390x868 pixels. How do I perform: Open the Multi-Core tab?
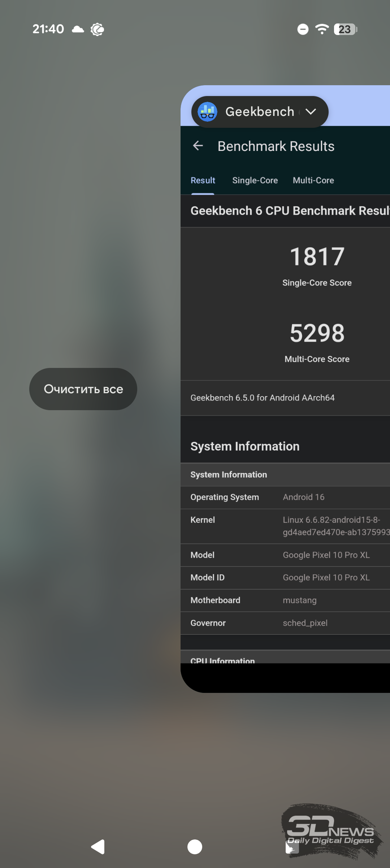point(313,181)
